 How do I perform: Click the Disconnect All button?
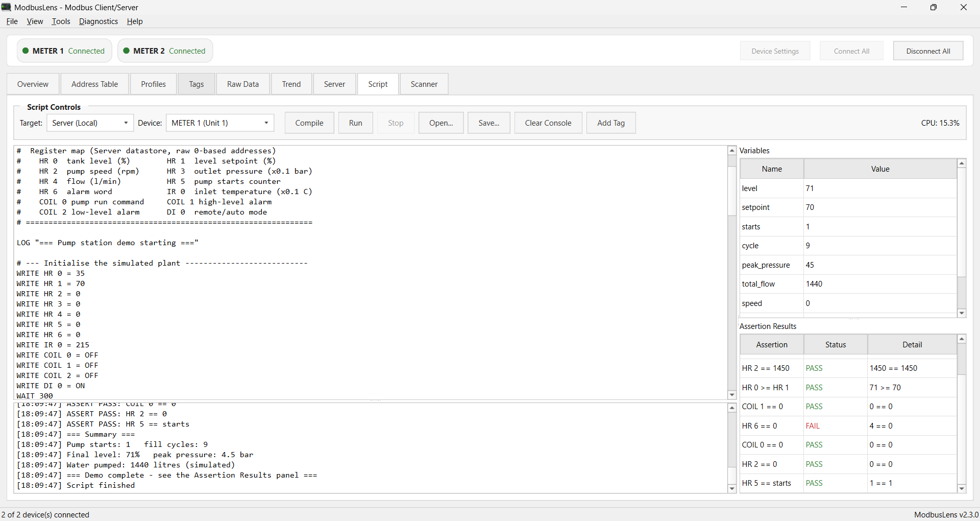pyautogui.click(x=928, y=51)
